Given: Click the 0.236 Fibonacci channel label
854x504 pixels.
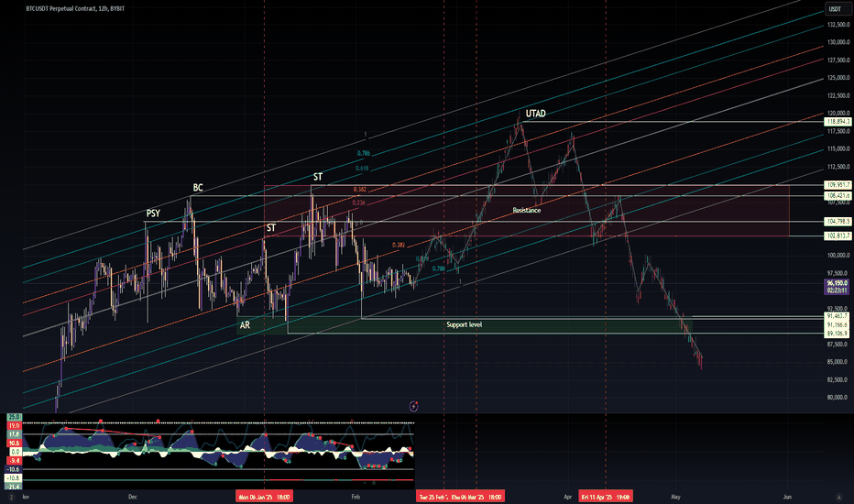Looking at the screenshot, I should pyautogui.click(x=358, y=203).
